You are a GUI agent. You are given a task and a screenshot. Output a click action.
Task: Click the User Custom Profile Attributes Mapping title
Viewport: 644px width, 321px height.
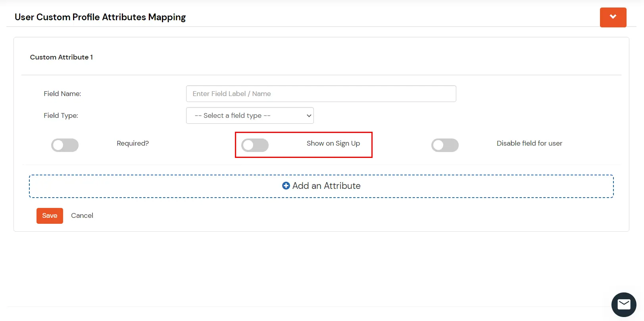click(x=100, y=17)
